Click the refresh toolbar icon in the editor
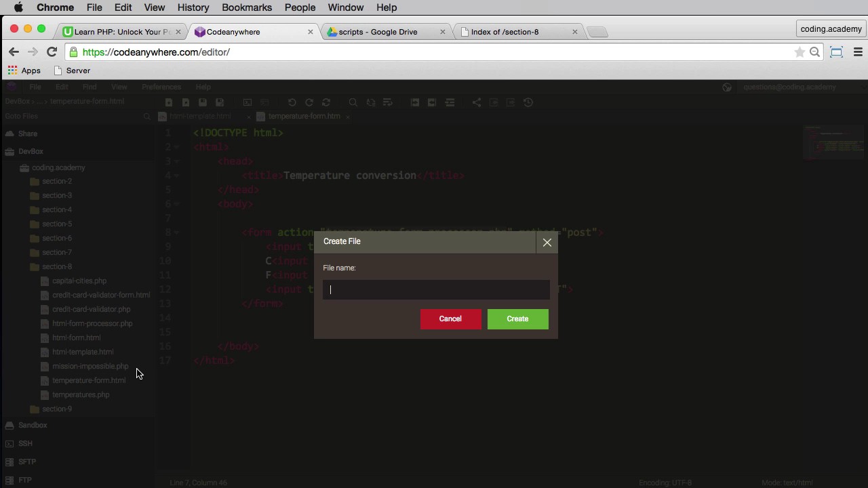Viewport: 868px width, 488px height. 326,102
